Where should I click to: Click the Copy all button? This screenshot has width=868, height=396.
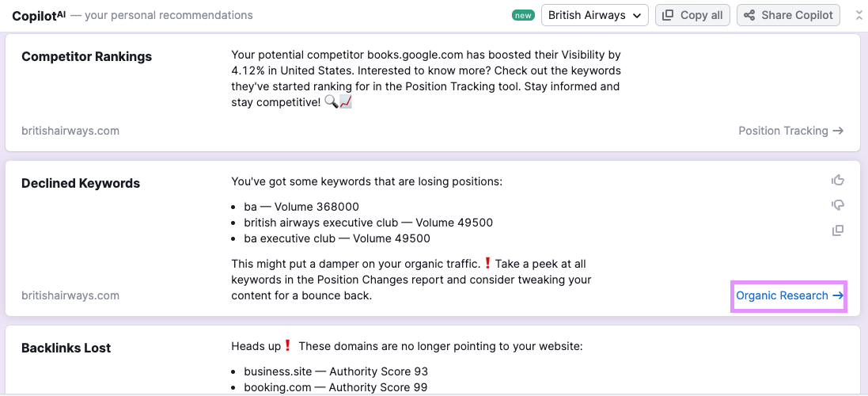[x=692, y=15]
